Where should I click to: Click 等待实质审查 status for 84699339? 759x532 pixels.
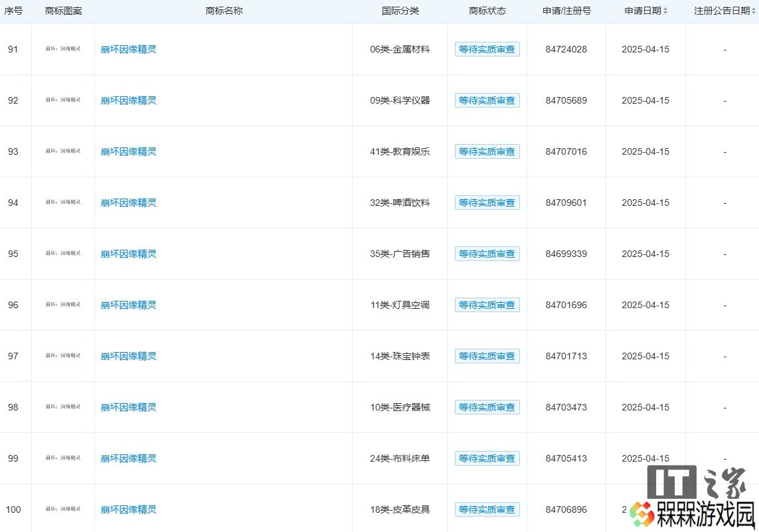(x=487, y=254)
